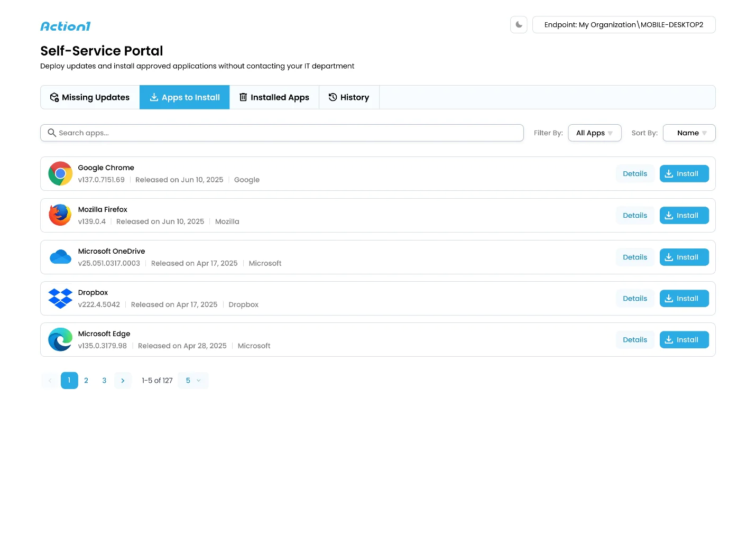Click the Microsoft Edge app icon
The image size is (756, 546).
click(x=60, y=340)
